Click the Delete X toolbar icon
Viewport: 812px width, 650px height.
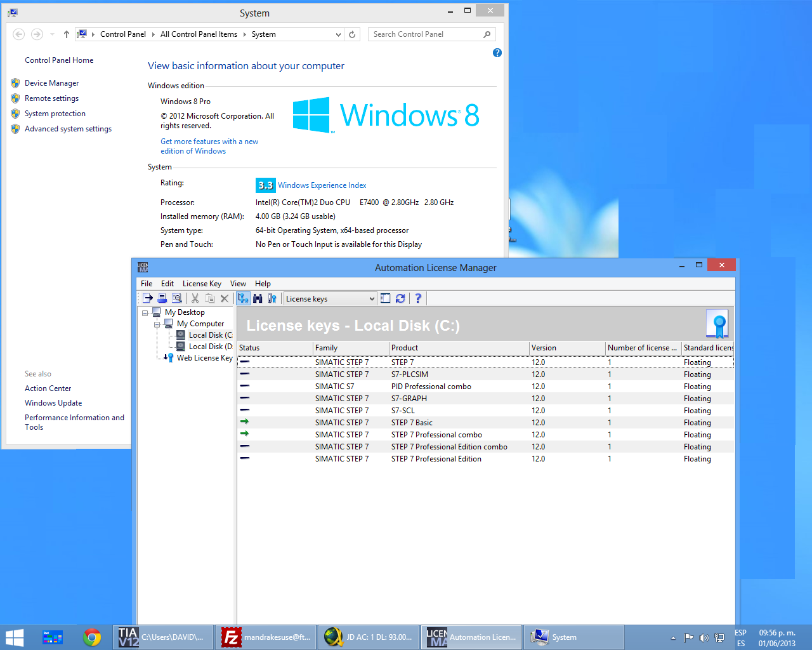pyautogui.click(x=225, y=298)
